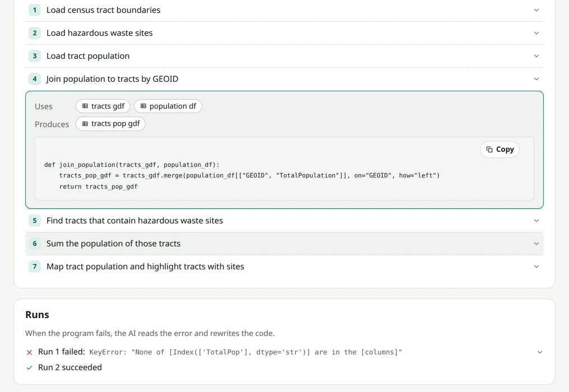Click the 'Uses' label

pos(44,106)
